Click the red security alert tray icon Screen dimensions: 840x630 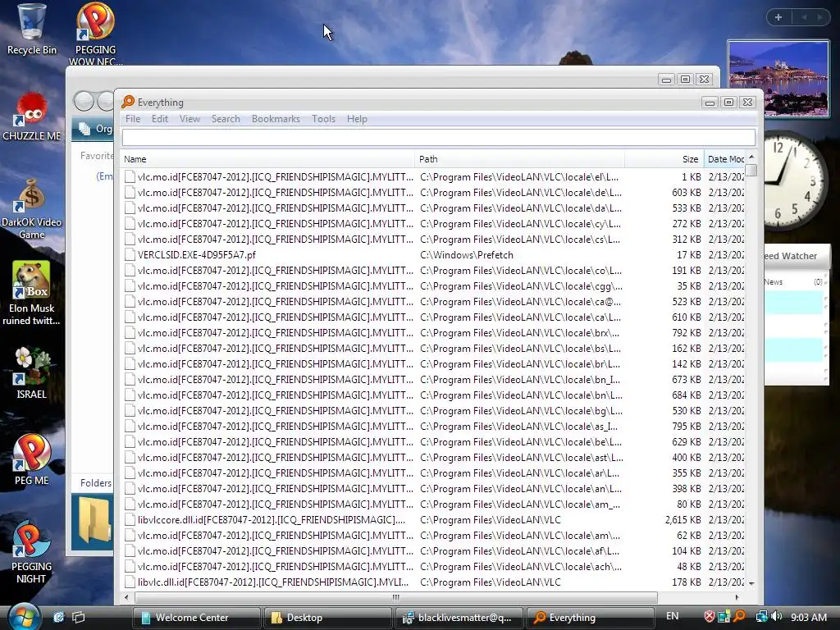click(x=709, y=617)
